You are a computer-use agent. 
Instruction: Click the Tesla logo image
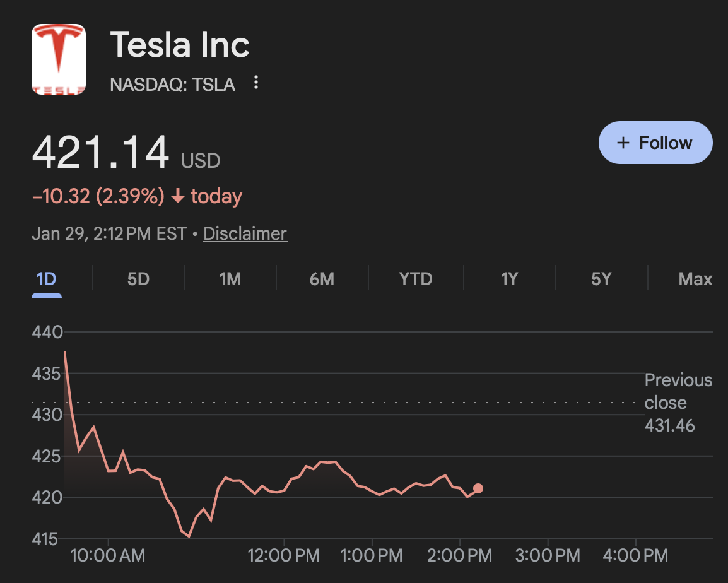(59, 59)
